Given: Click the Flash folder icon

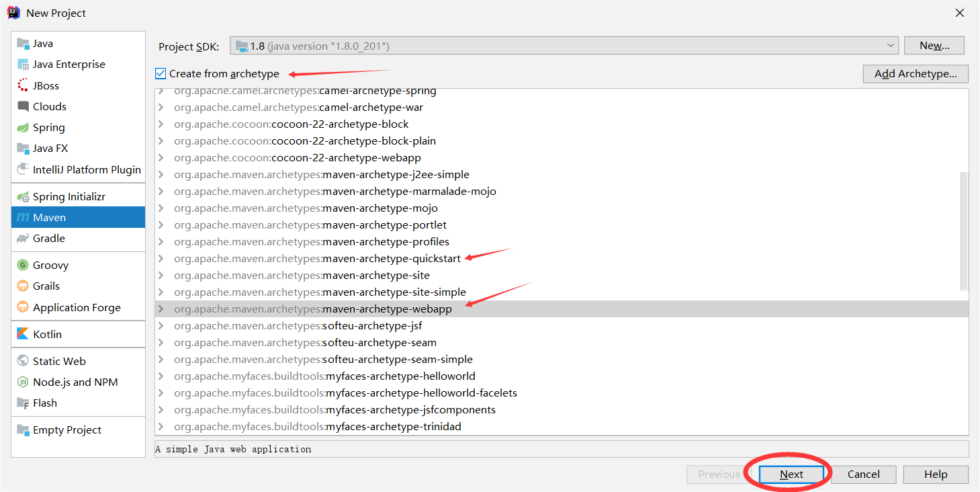Looking at the screenshot, I should (23, 403).
